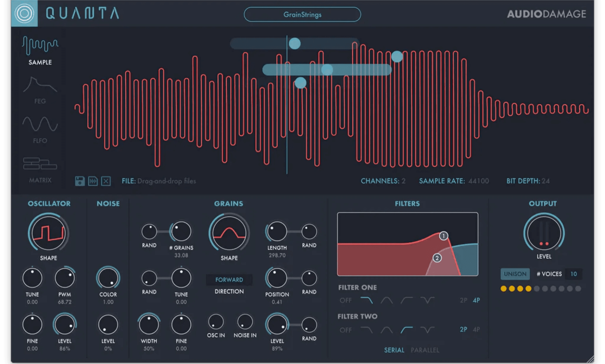Click the Output LEVEL knob
Viewport: 605px width, 364px height.
(x=544, y=233)
